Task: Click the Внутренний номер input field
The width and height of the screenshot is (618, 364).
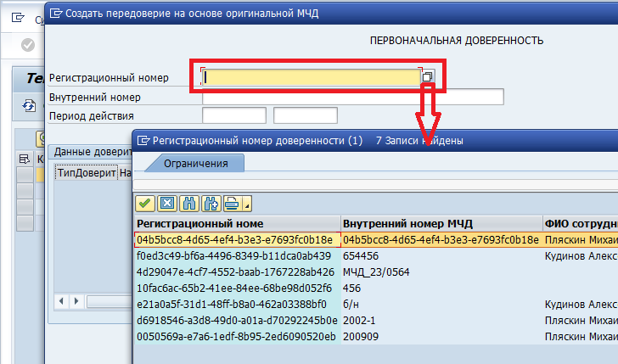Action: pyautogui.click(x=352, y=97)
